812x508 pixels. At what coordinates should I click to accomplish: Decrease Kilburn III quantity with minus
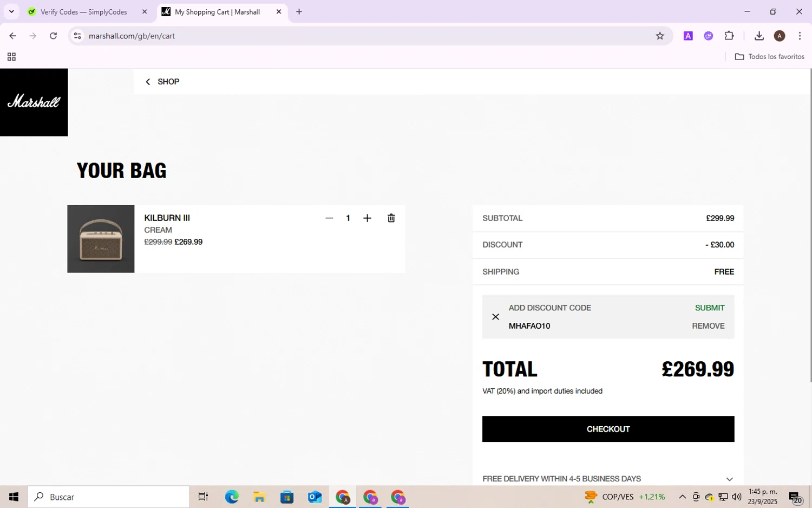click(329, 218)
